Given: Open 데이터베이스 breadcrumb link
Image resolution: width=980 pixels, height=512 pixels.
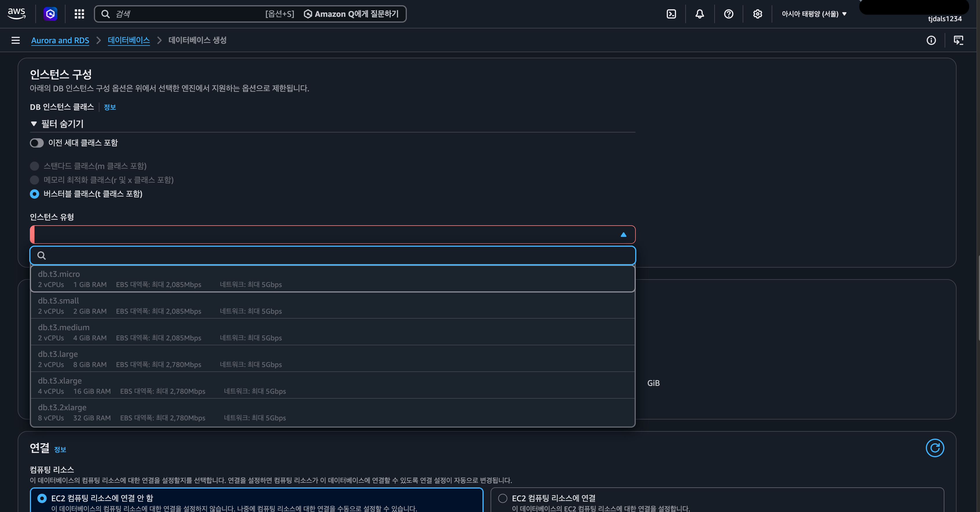Looking at the screenshot, I should (129, 40).
